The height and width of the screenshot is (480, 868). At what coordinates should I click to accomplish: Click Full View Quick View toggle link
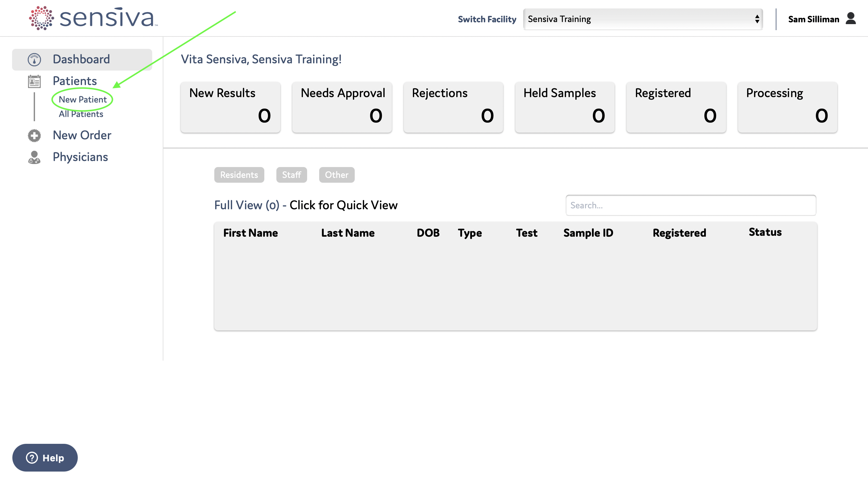pos(306,204)
